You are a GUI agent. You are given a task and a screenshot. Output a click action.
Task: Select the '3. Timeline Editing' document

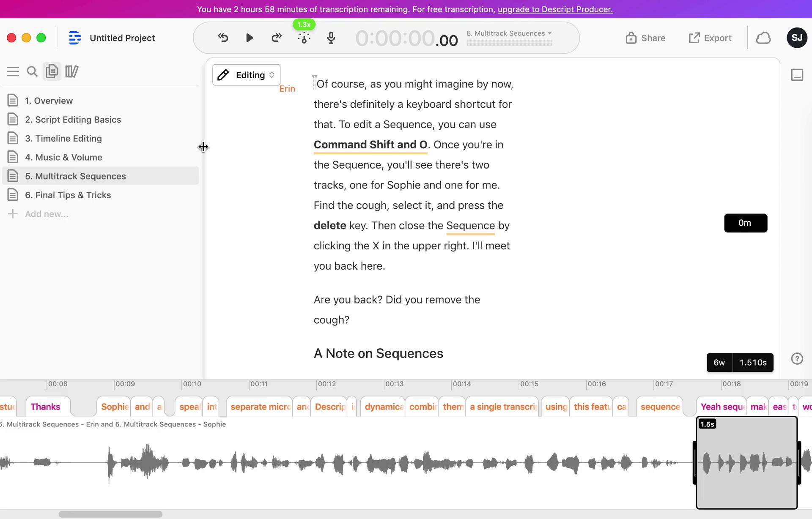coord(63,138)
